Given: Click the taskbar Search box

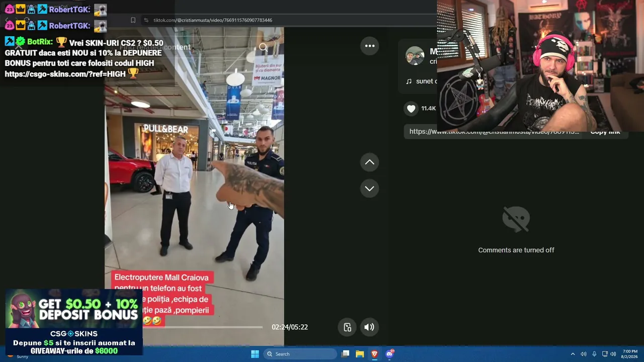Looking at the screenshot, I should coord(300,354).
